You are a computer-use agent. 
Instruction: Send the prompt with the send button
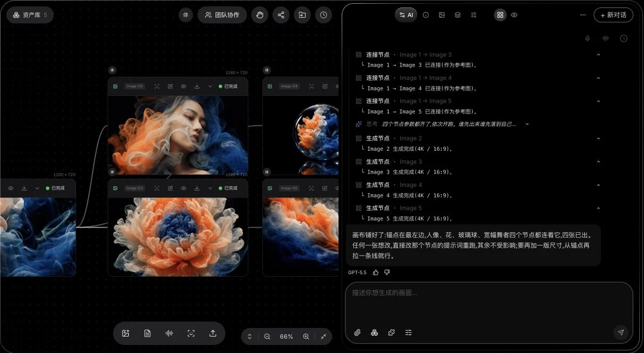pos(620,332)
